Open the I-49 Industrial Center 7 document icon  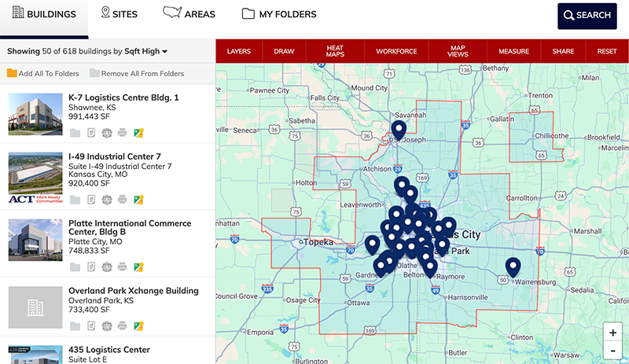pos(91,200)
